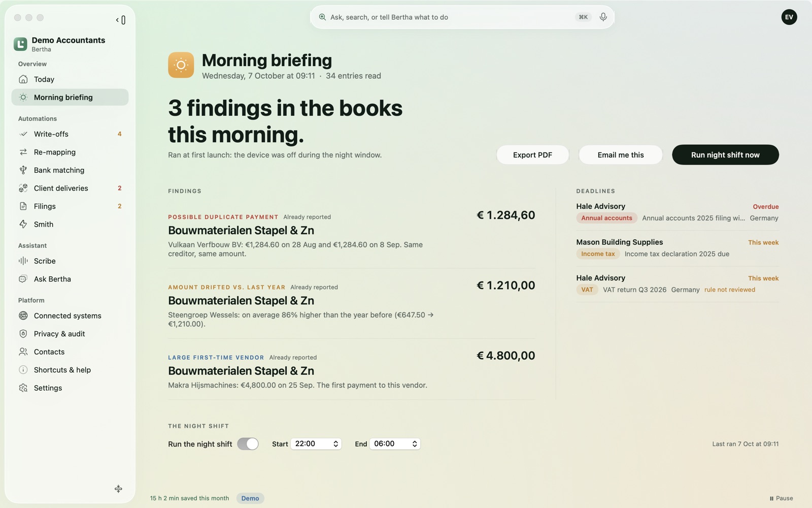Click the Bank matching icon
The image size is (812, 508).
[23, 170]
